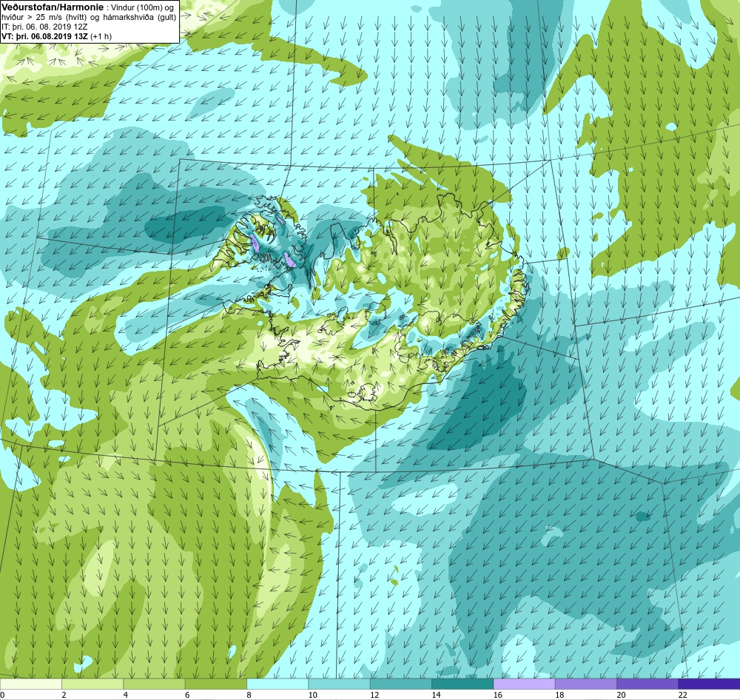Click the green 4–6 m/s legend swatch
Viewport: 740px width, 700px height.
point(155,684)
